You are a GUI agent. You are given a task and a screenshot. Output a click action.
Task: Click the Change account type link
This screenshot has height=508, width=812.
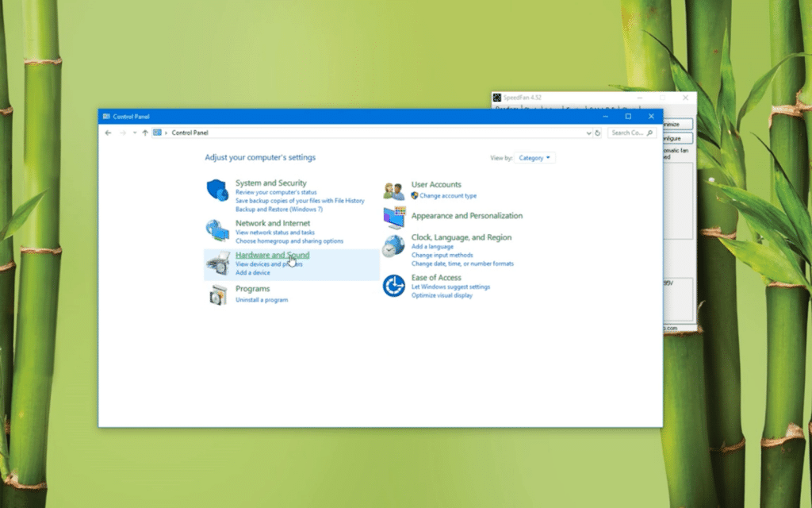(448, 195)
